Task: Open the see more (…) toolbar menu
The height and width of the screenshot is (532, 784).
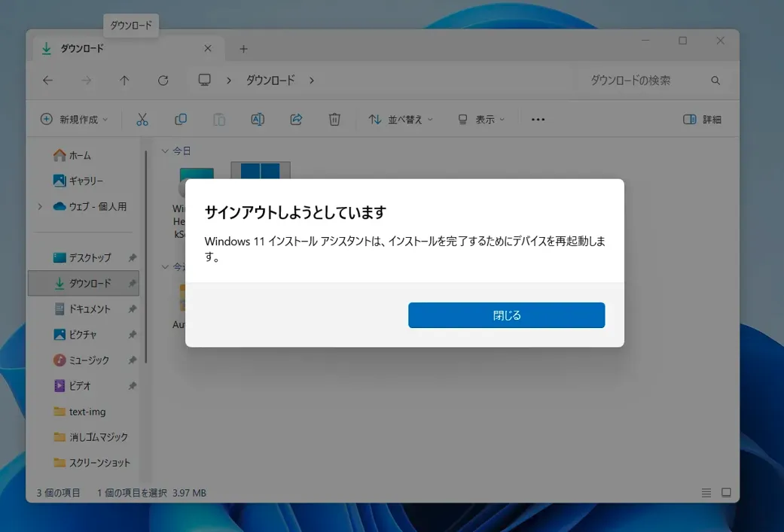Action: (538, 120)
